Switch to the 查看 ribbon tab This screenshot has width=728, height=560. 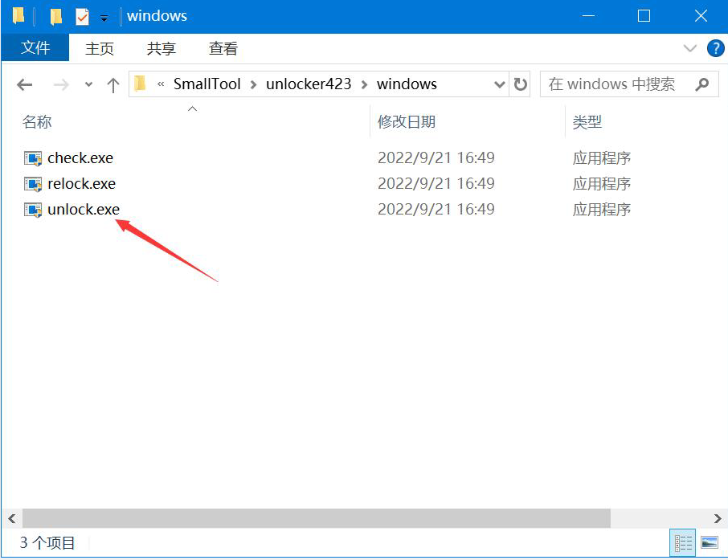click(223, 48)
